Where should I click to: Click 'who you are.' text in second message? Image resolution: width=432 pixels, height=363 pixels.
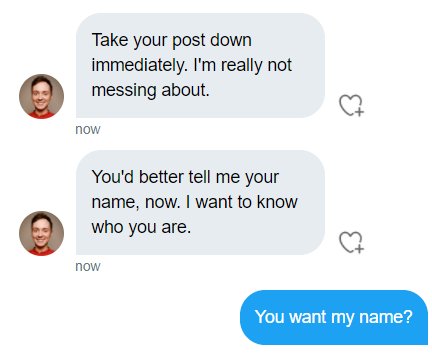click(141, 227)
